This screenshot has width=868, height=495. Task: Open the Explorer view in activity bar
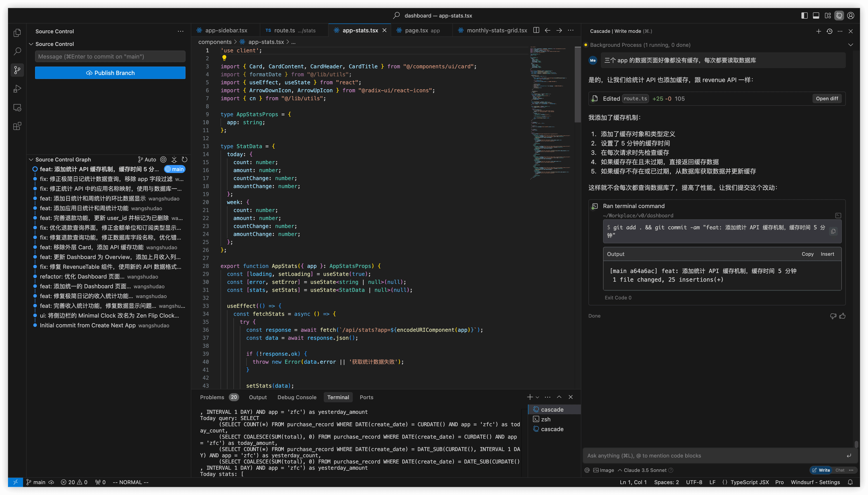pos(17,33)
